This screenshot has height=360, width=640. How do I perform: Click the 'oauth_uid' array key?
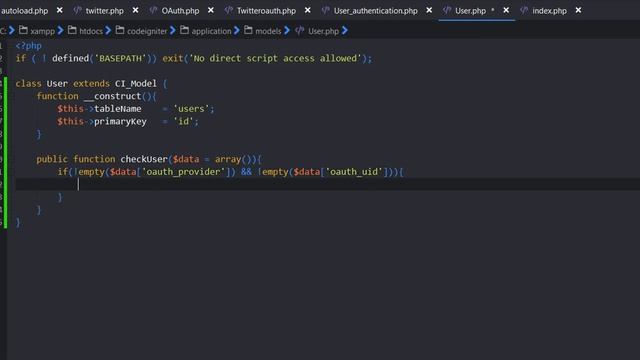[353, 172]
